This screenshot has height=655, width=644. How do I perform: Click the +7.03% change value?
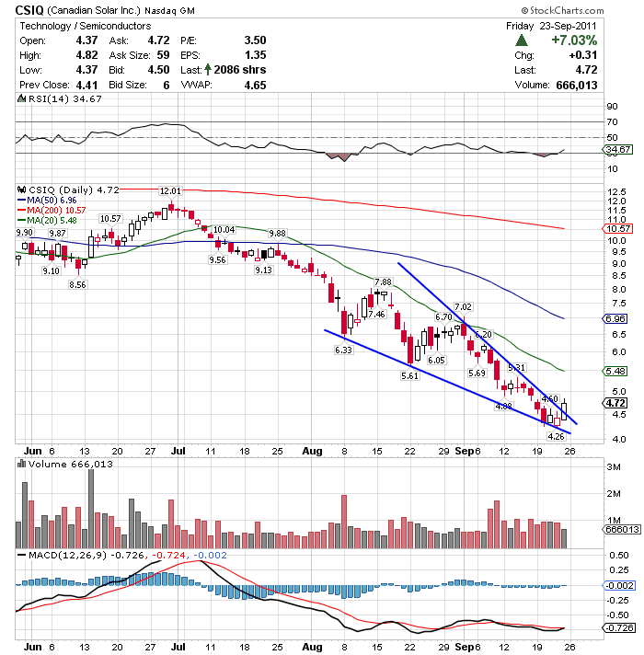coord(574,40)
